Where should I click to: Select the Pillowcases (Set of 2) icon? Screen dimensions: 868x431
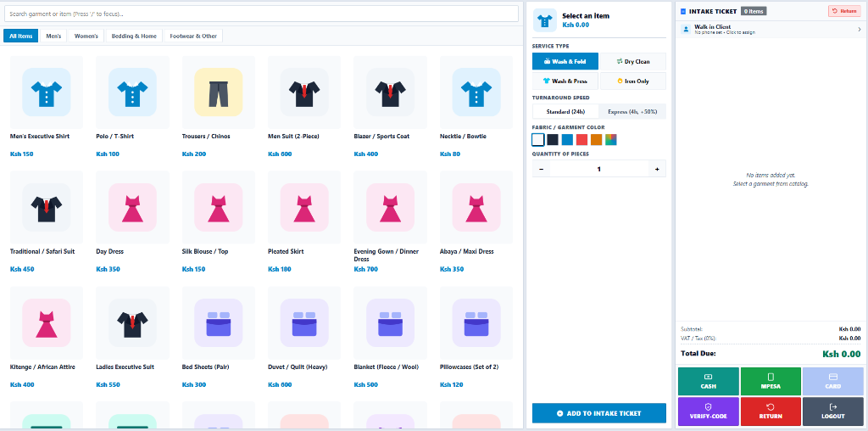(476, 323)
